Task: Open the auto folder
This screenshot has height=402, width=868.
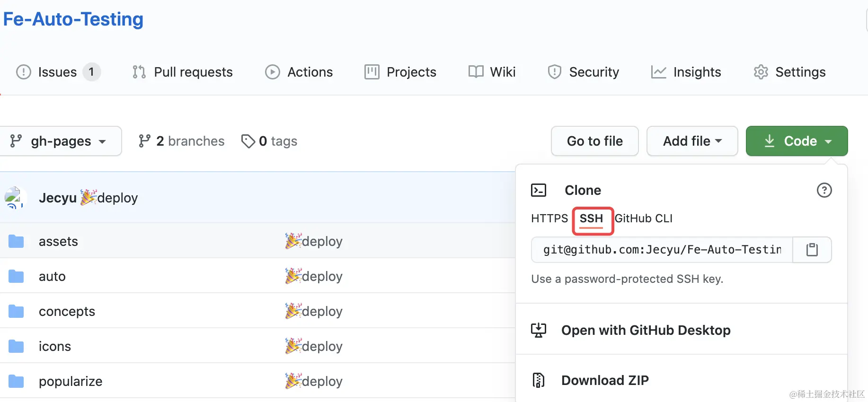Action: (52, 276)
